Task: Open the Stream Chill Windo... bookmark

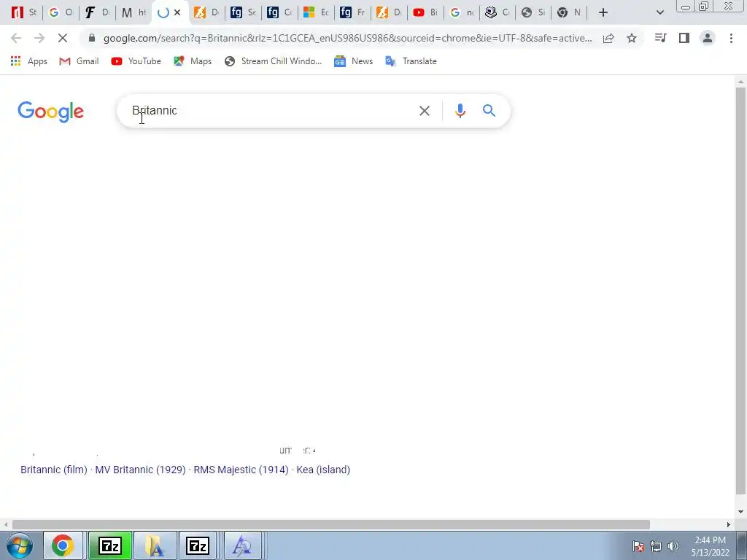Action: pyautogui.click(x=273, y=61)
